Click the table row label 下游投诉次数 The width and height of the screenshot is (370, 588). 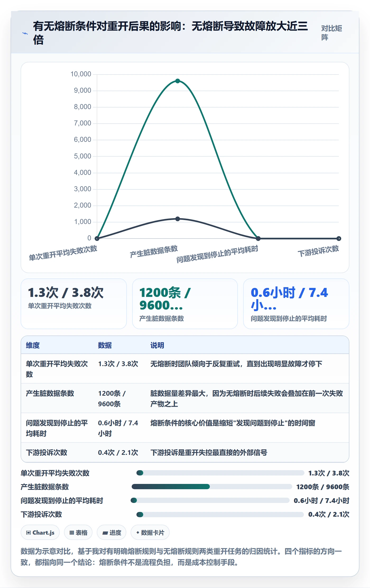tap(47, 452)
